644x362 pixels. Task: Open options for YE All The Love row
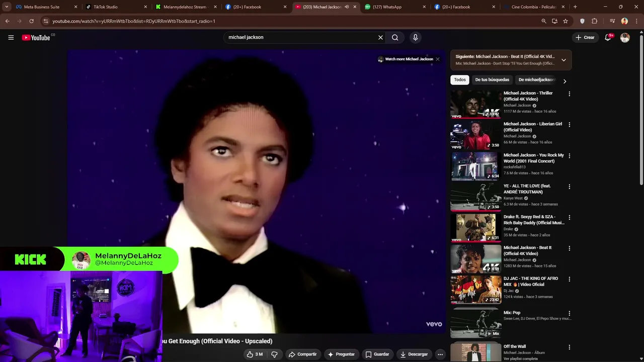(x=569, y=187)
